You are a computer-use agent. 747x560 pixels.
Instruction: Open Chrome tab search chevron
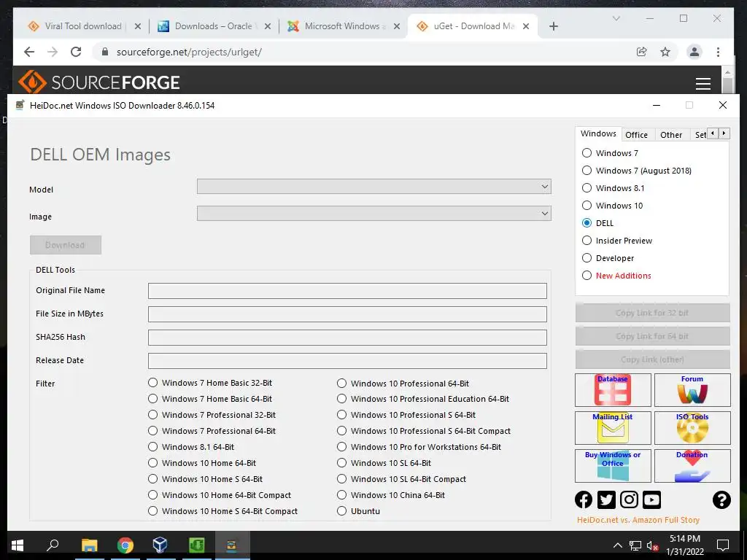coord(616,18)
